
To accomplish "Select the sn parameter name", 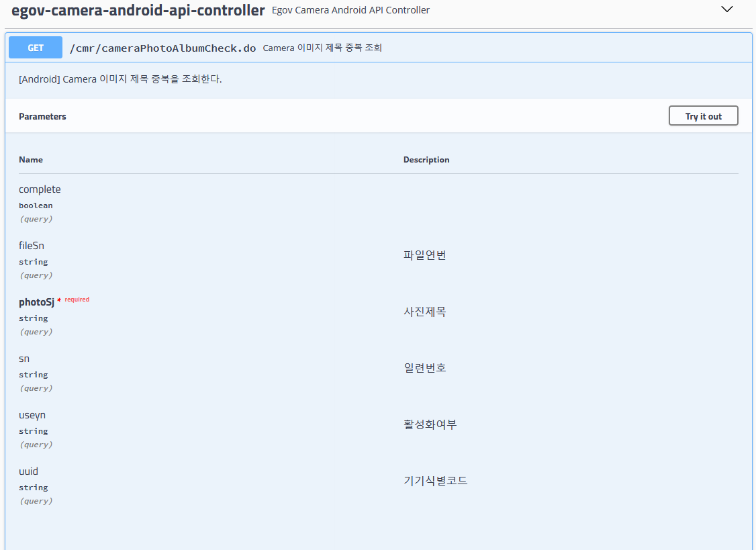I will pos(24,359).
